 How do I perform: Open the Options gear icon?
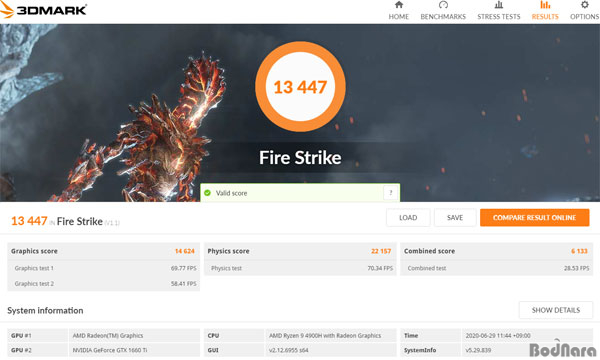point(584,5)
